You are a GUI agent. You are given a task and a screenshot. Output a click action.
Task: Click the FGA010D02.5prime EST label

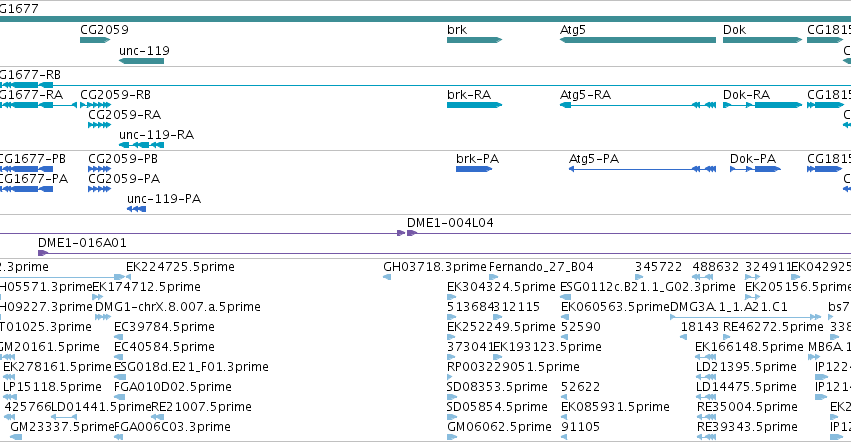[173, 387]
